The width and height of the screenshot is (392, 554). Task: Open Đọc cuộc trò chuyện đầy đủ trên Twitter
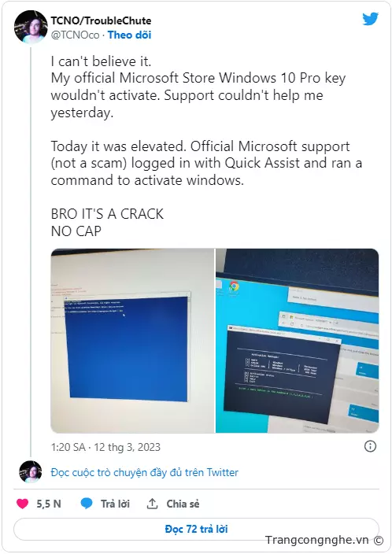145,472
